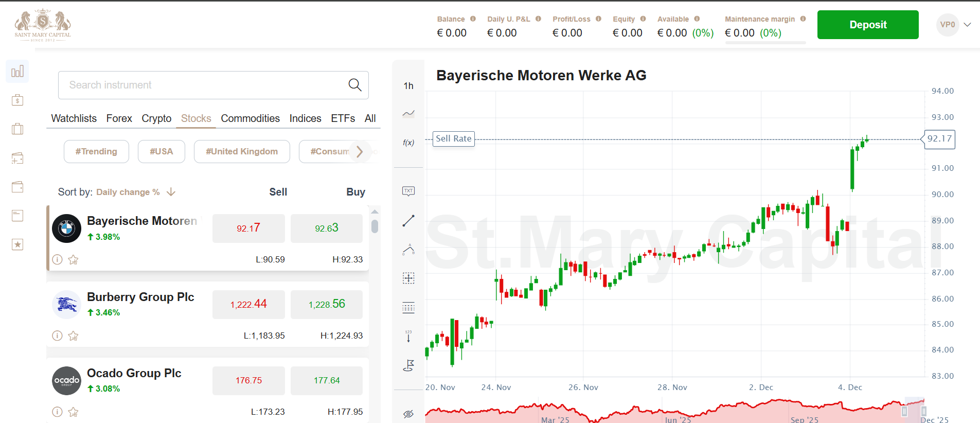The image size is (980, 423).
Task: Switch to the Indices tab
Action: 306,118
